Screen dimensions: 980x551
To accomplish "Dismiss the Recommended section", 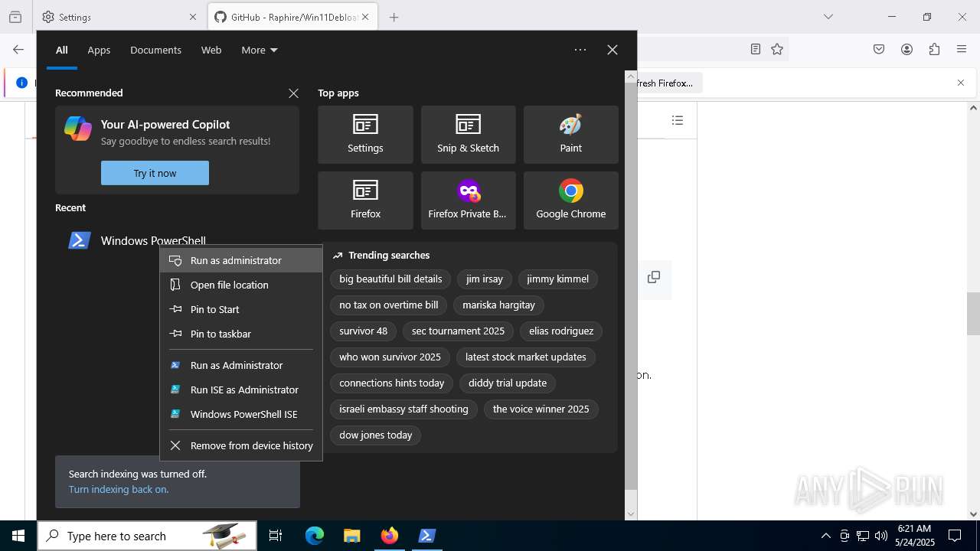I will 293,93.
